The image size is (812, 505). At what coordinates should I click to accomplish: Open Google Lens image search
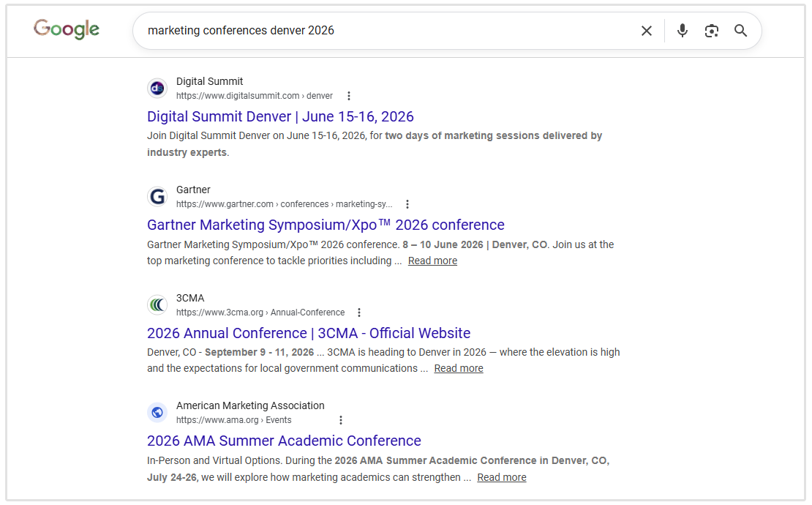[711, 30]
